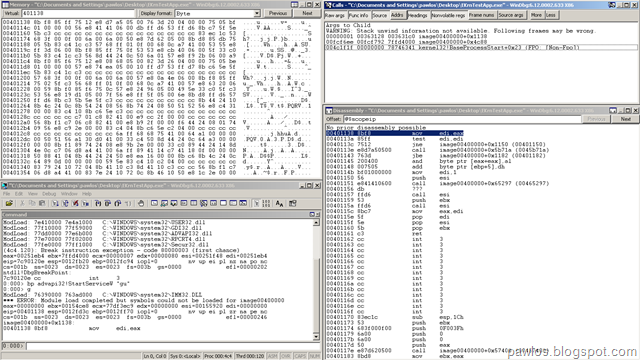The image size is (640, 360).
Task: Click Next in Memory window
Action: coord(307,13)
